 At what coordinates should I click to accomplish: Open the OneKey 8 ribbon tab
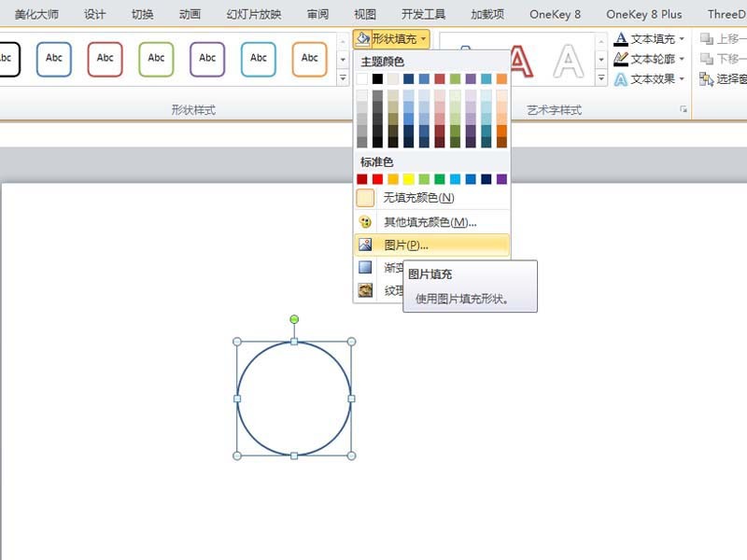pos(555,14)
